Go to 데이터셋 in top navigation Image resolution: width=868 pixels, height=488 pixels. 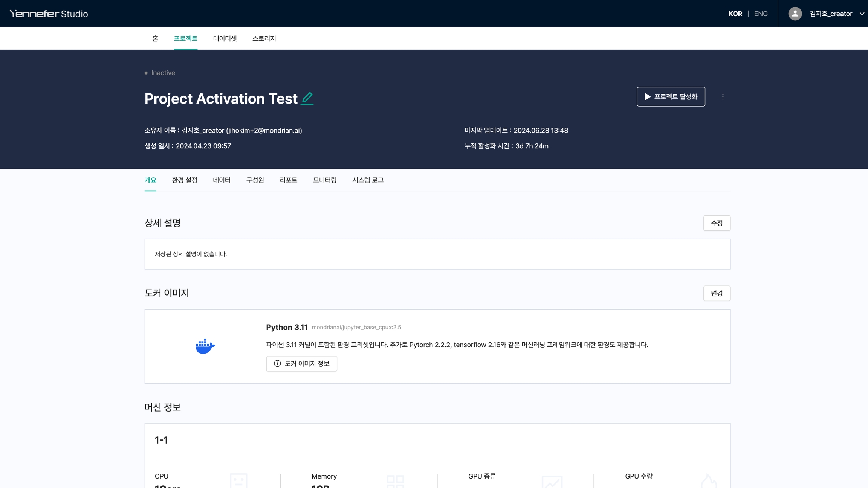tap(225, 38)
